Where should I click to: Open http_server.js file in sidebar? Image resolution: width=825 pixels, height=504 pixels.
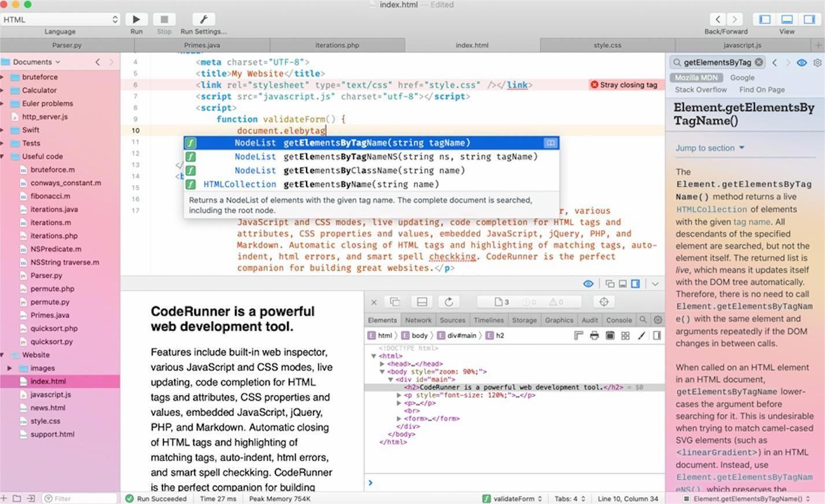point(45,117)
